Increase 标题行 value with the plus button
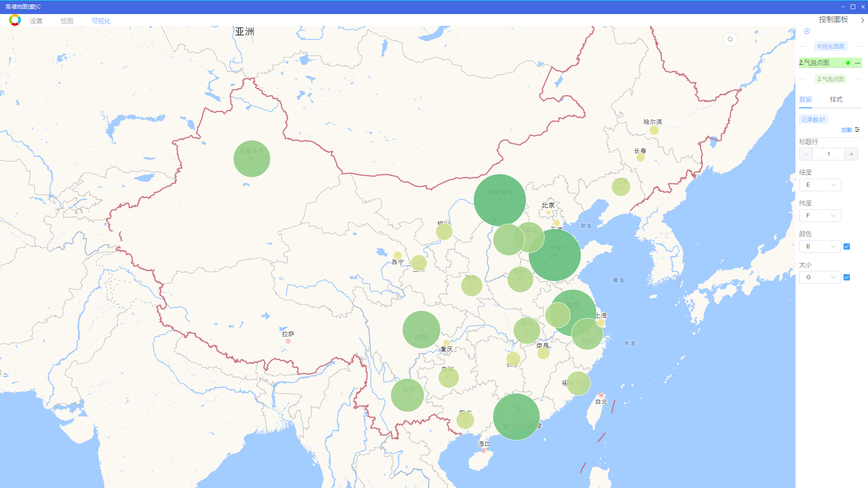 851,154
